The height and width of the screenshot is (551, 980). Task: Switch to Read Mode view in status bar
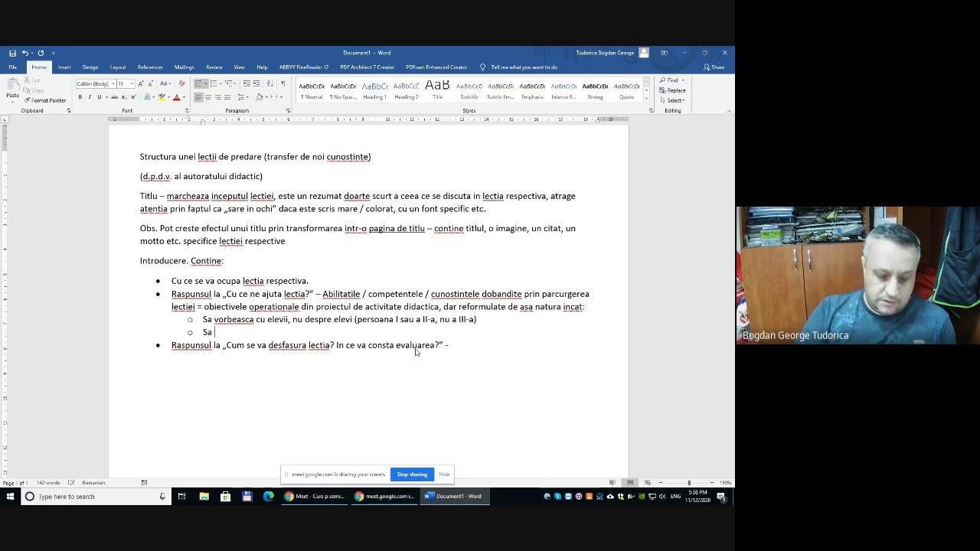(612, 483)
